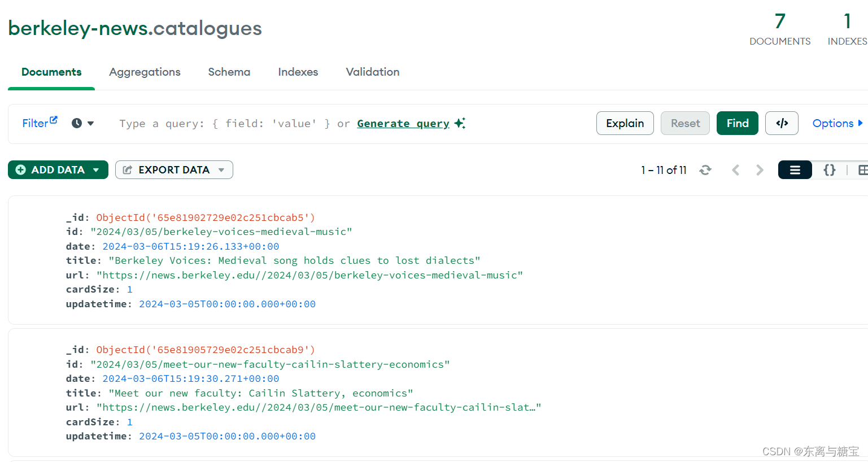
Task: Switch to table view icon
Action: [862, 170]
